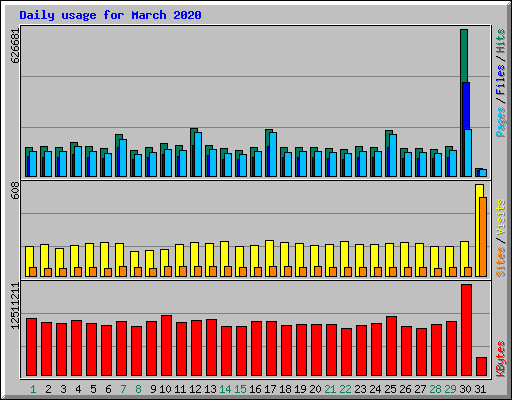Select the tallest red KBytes bar for day 30
Viewport: 512px width, 400px height.
(x=466, y=330)
